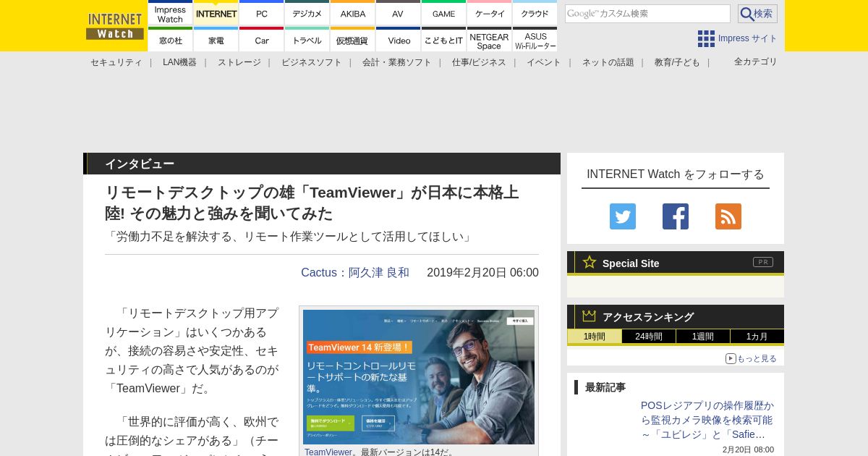Open the Impress サイト link

tap(748, 38)
